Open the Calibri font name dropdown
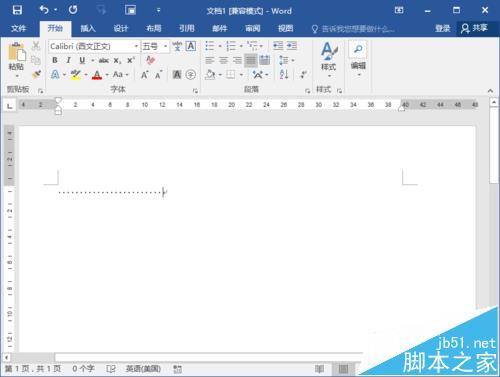The width and height of the screenshot is (500, 377). tap(136, 46)
